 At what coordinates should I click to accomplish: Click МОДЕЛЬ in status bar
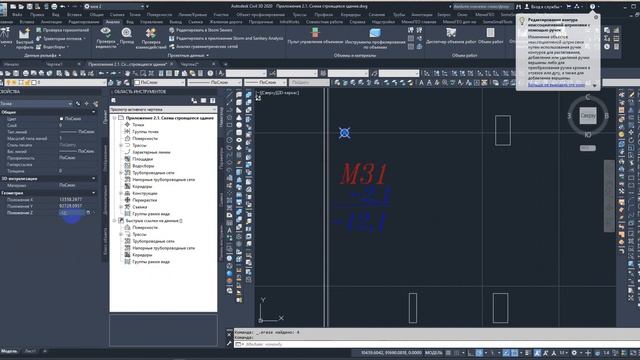coord(433,352)
